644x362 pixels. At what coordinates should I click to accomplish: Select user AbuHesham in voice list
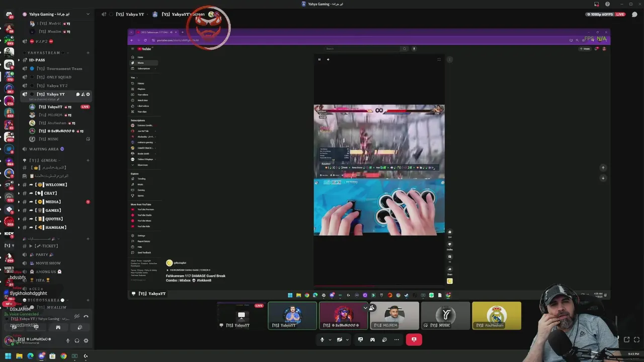59,123
